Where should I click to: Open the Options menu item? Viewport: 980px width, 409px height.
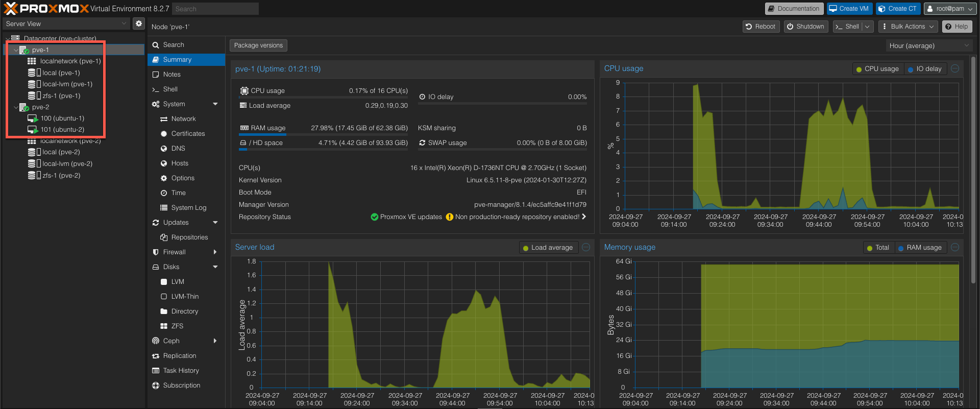[x=186, y=178]
